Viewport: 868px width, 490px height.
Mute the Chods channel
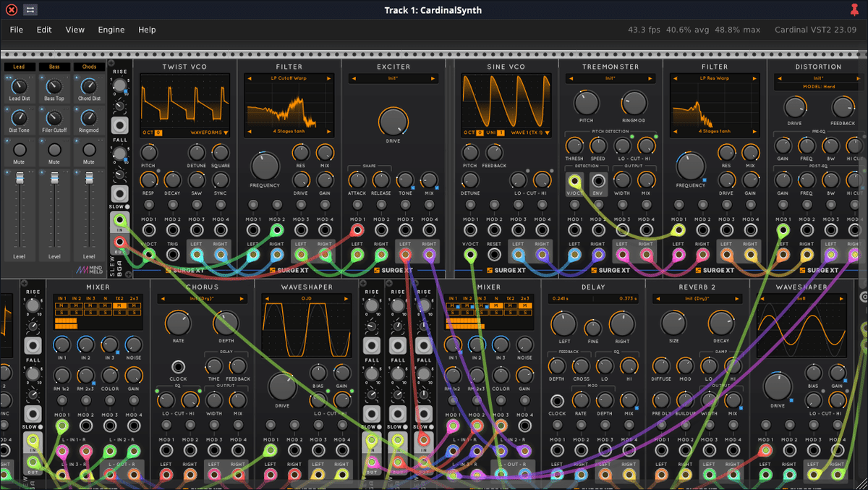tap(89, 150)
